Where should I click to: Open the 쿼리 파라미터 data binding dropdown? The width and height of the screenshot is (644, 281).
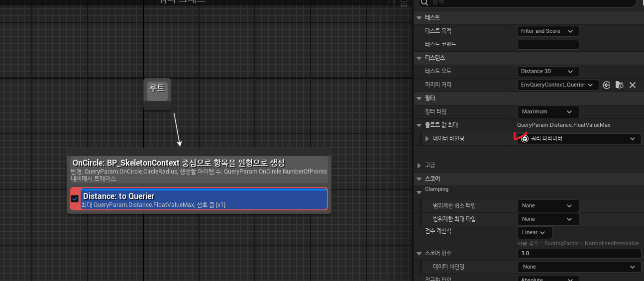coord(579,139)
